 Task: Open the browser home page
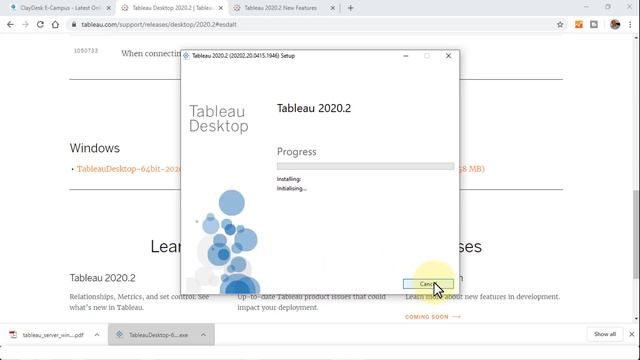coord(55,24)
